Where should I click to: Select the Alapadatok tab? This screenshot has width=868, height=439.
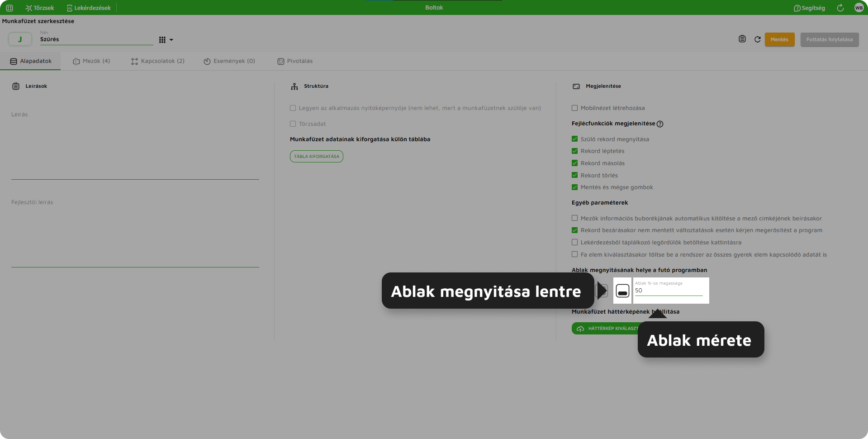[30, 61]
